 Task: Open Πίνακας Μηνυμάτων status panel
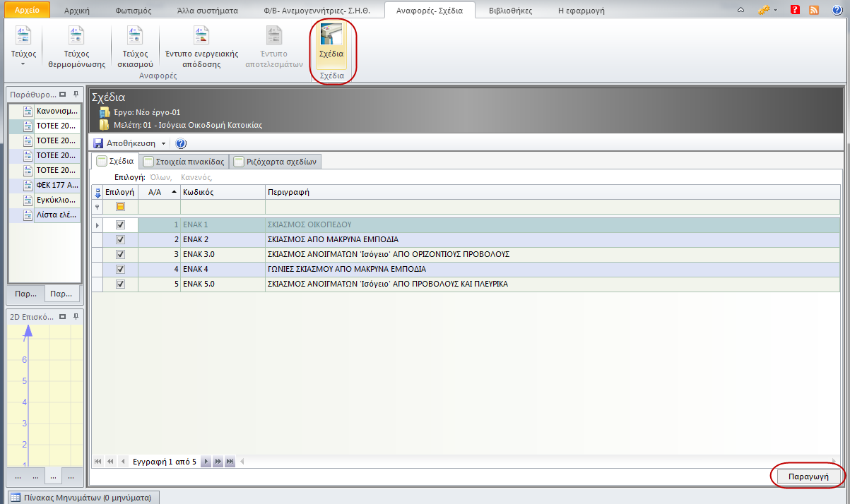pyautogui.click(x=82, y=498)
